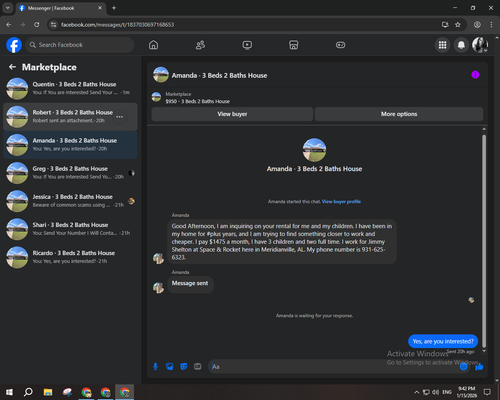Viewport: 500px width, 400px height.
Task: Click the 'Yes, are you interested?' message bubble
Action: tap(443, 341)
